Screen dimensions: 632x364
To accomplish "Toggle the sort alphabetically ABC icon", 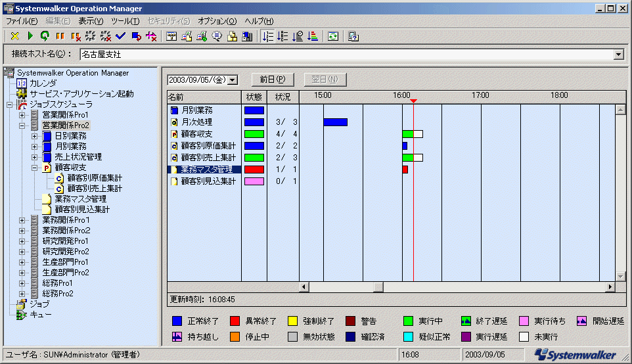I will [283, 36].
